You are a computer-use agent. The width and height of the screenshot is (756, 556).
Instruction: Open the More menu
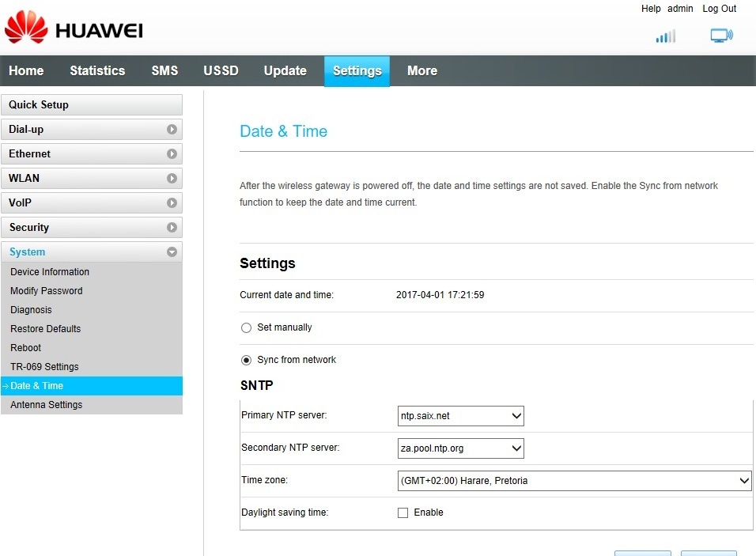(421, 70)
